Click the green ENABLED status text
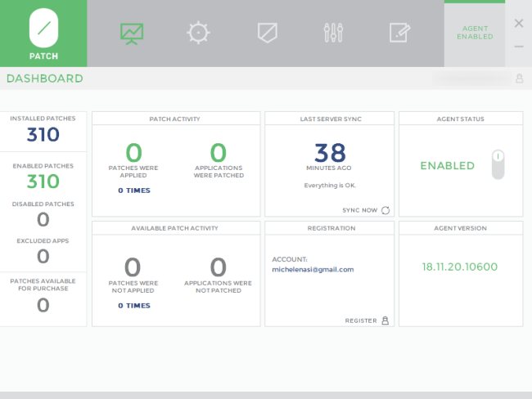 tap(447, 165)
